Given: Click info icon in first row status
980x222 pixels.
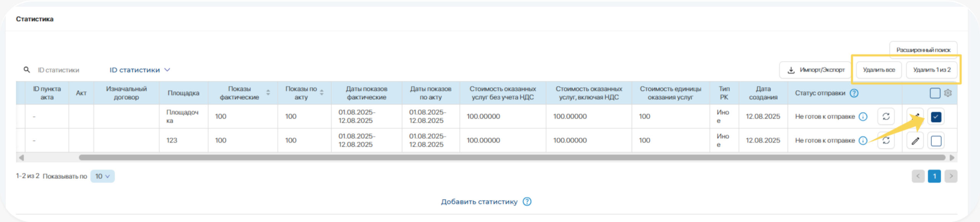Looking at the screenshot, I should coord(863,117).
